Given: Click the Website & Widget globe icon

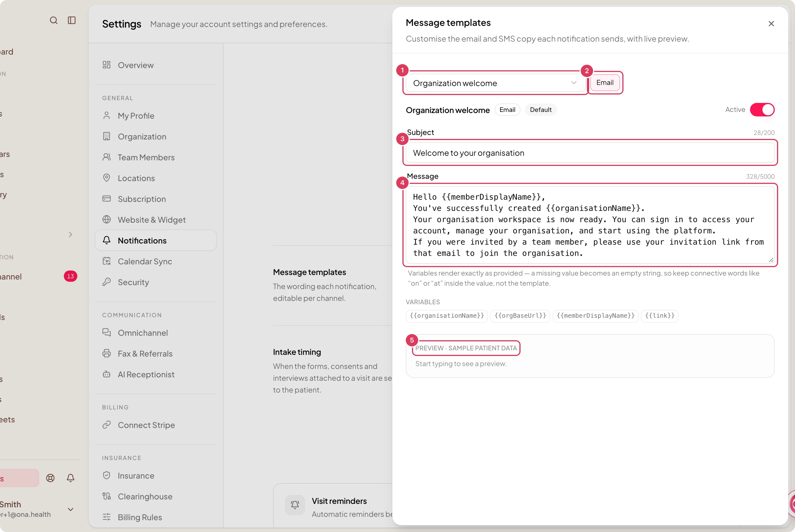Looking at the screenshot, I should click(x=107, y=220).
